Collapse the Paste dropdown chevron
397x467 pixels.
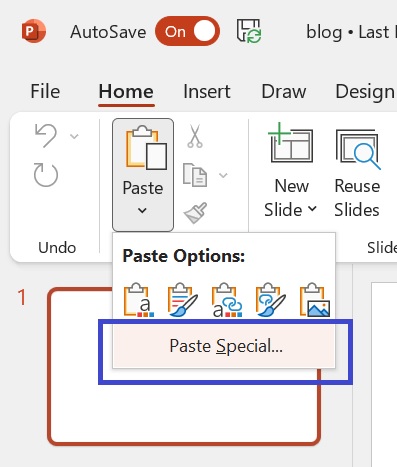click(142, 210)
